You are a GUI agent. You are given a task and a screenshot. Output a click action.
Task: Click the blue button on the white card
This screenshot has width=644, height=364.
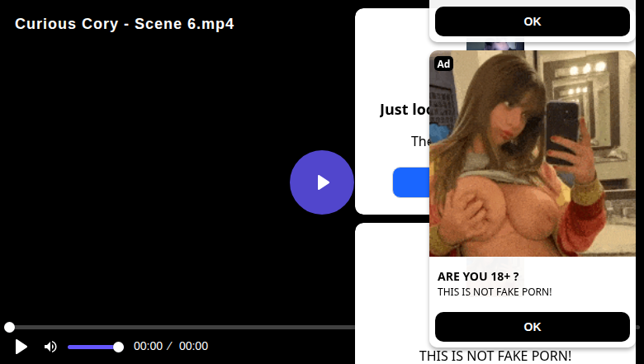click(410, 182)
